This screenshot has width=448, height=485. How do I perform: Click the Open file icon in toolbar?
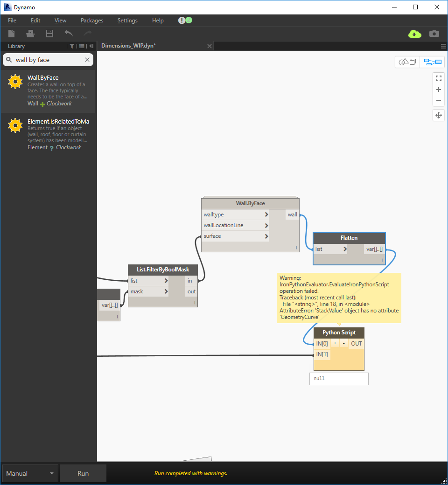(30, 34)
